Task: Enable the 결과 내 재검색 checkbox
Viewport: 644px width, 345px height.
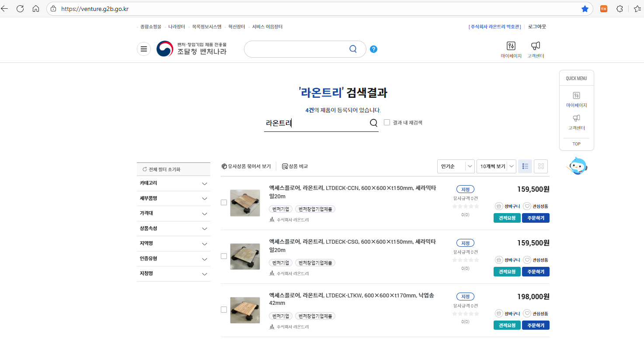Action: point(387,122)
